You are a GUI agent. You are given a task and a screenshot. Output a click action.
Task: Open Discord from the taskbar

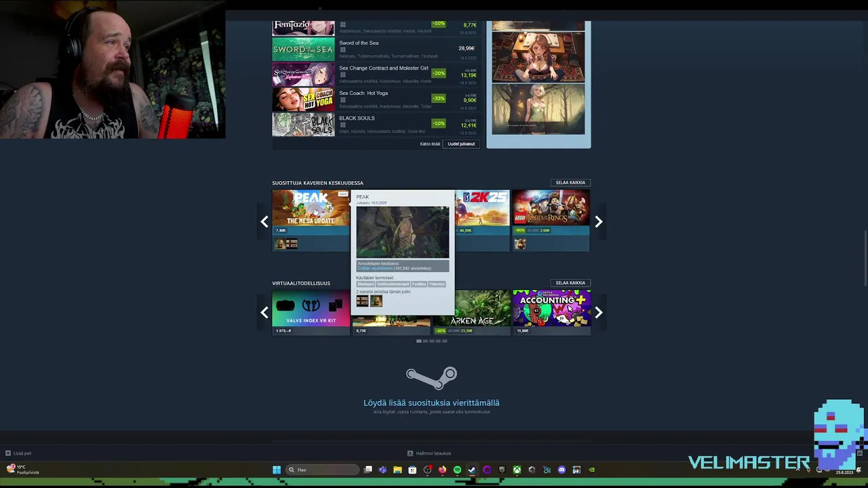click(561, 470)
